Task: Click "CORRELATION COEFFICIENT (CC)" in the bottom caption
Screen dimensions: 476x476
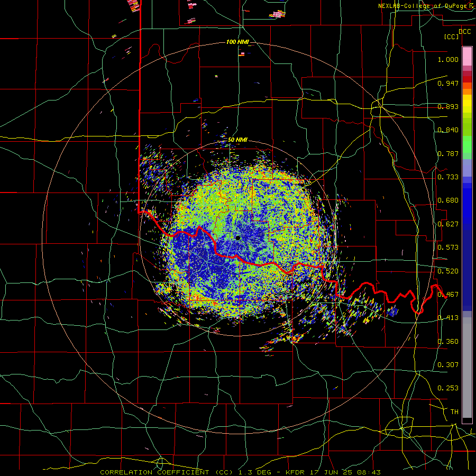Action: (167, 472)
